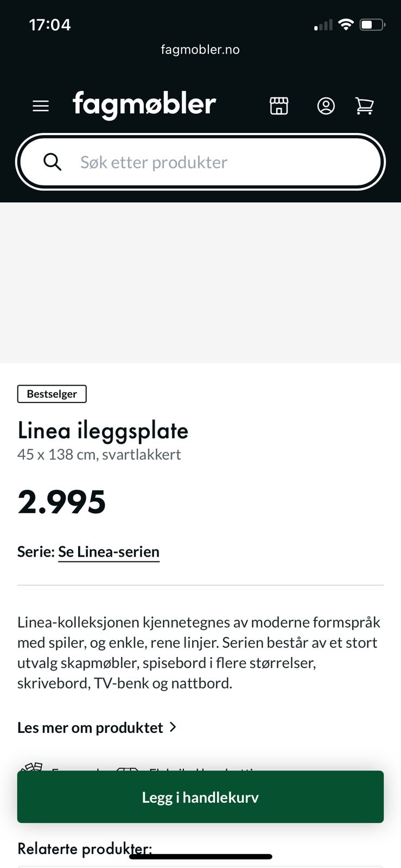
Task: Tap the battery status icon
Action: [x=372, y=24]
